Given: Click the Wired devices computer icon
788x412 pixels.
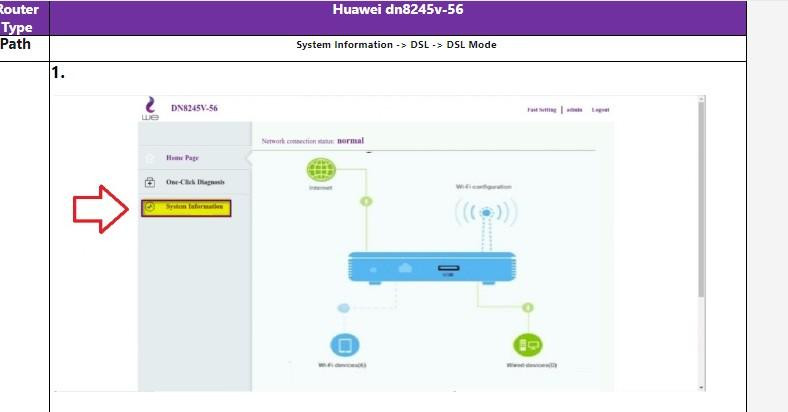Looking at the screenshot, I should 528,345.
